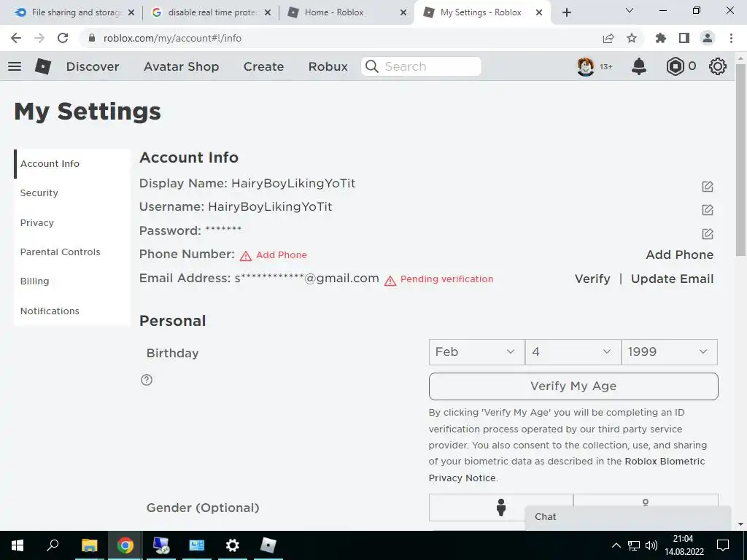The height and width of the screenshot is (560, 747).
Task: Open the Security settings tab
Action: tap(72, 192)
